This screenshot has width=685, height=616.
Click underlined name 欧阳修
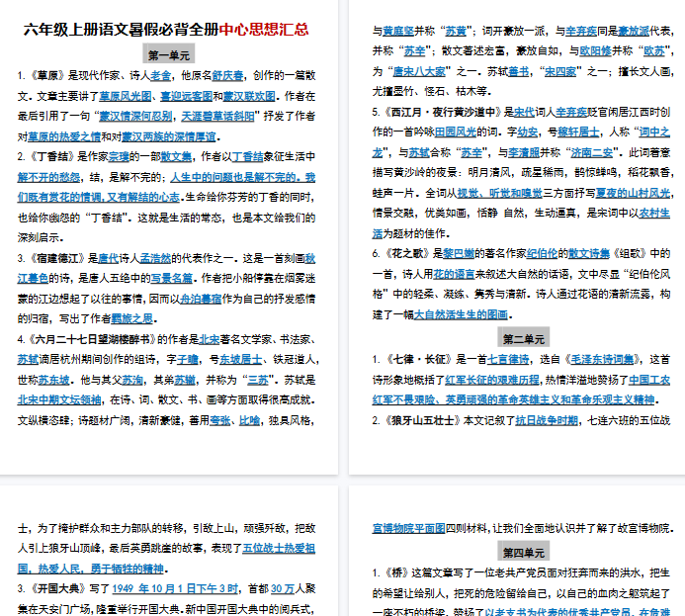coord(595,51)
